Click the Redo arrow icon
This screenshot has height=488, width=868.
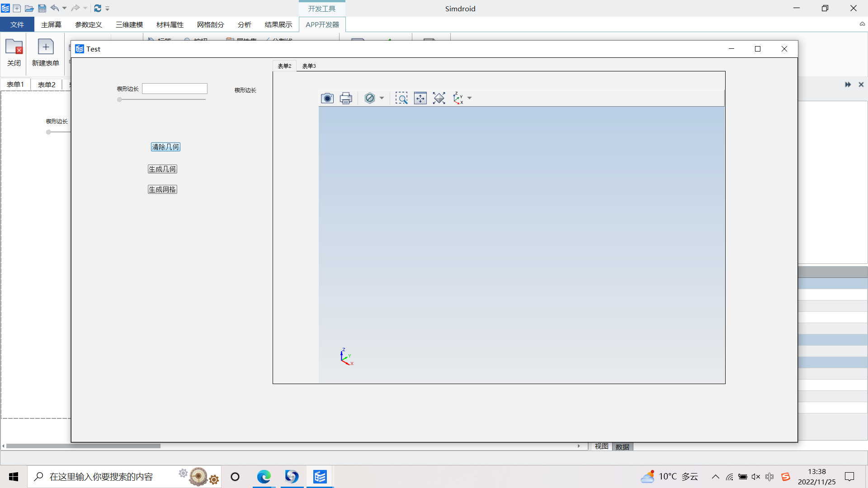pos(75,8)
